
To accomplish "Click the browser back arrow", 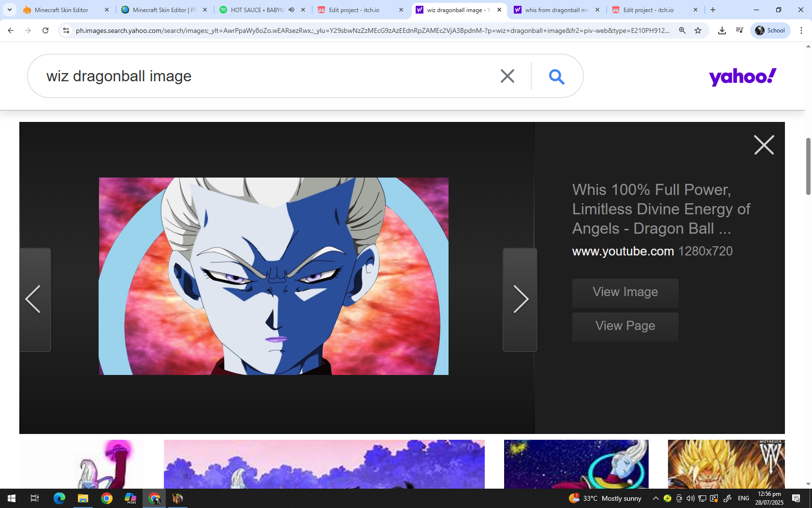I will click(x=11, y=30).
